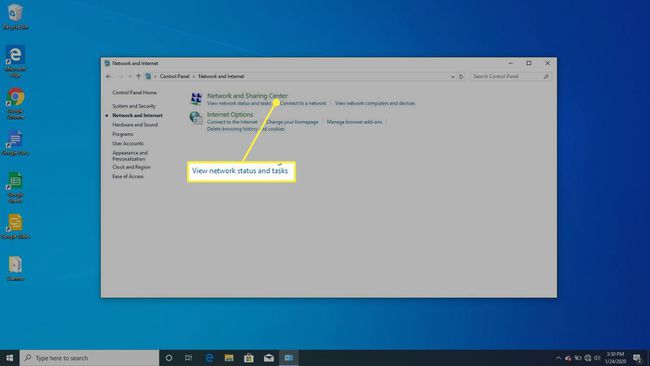Open File Explorer from the taskbar
650x366 pixels.
(x=229, y=358)
